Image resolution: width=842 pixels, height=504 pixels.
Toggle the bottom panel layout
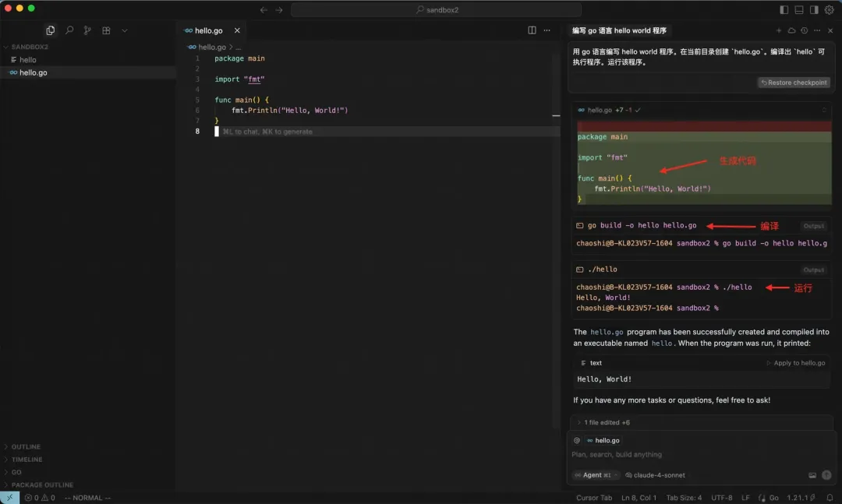pyautogui.click(x=799, y=9)
